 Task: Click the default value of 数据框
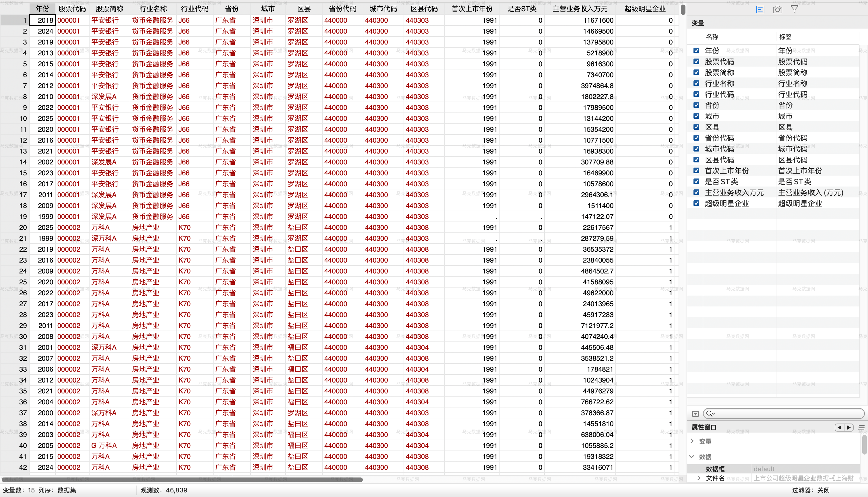click(764, 469)
